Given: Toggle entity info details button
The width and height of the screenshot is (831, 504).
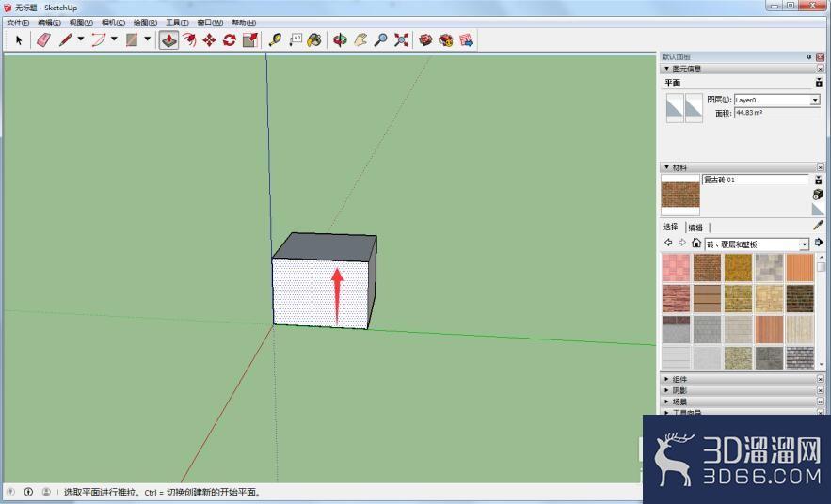Looking at the screenshot, I should coord(819,82).
